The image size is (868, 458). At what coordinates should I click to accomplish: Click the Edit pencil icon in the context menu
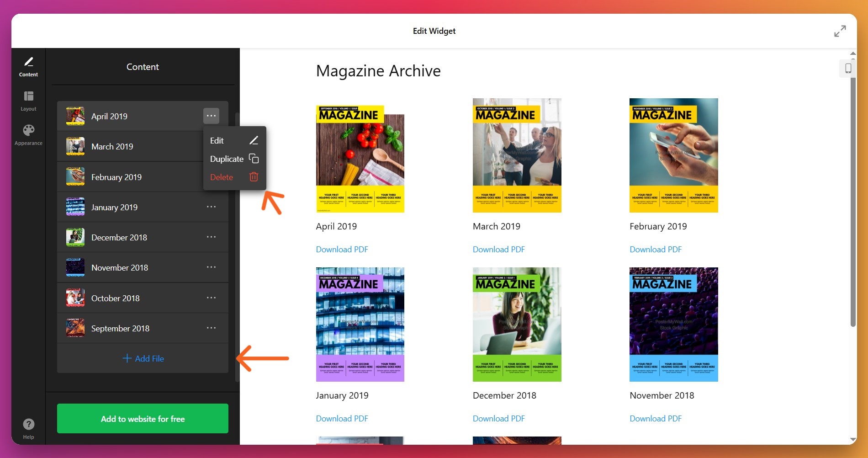pos(254,140)
